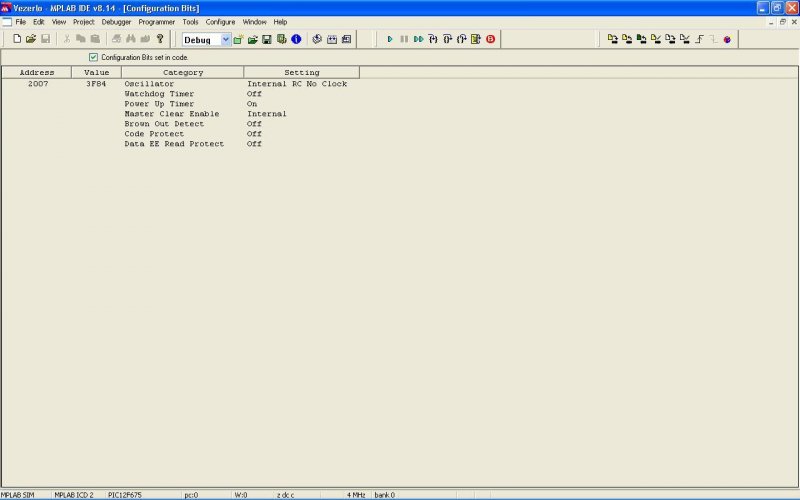The image size is (800, 500).
Task: Open Build Options icon in project toolbar
Action: (282, 39)
